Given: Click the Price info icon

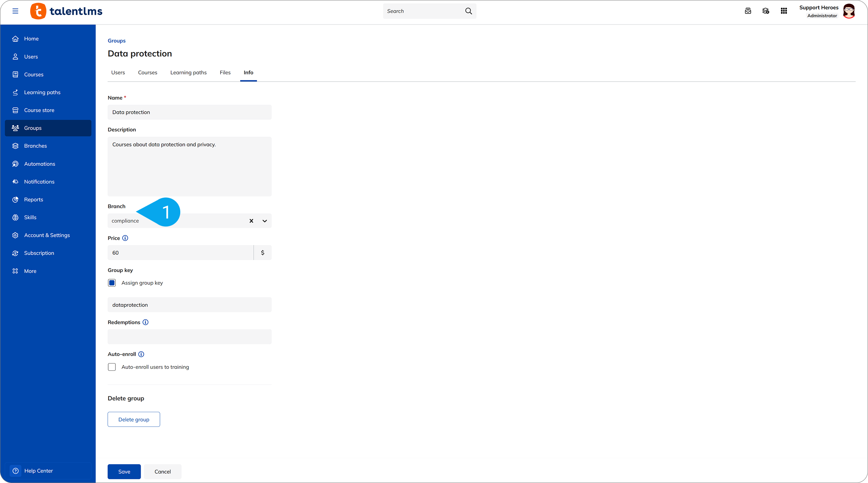Looking at the screenshot, I should click(125, 238).
